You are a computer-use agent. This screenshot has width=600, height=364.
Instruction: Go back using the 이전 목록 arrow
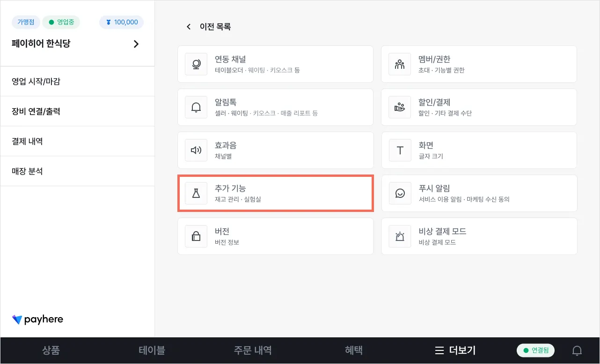point(189,27)
